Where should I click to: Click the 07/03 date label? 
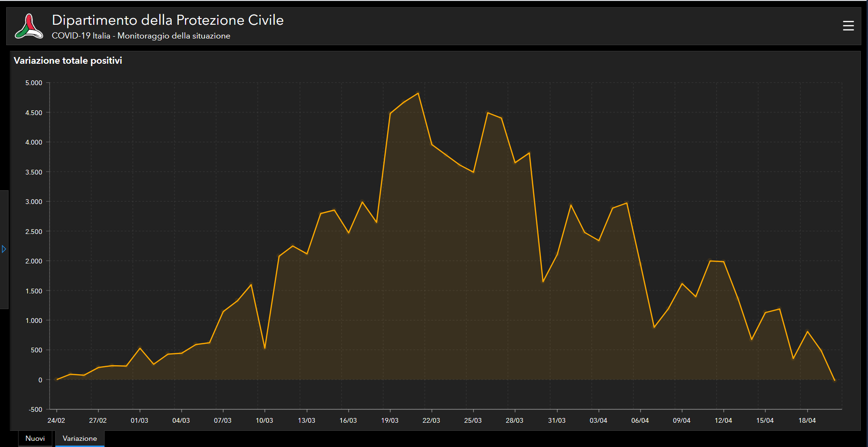pos(223,420)
